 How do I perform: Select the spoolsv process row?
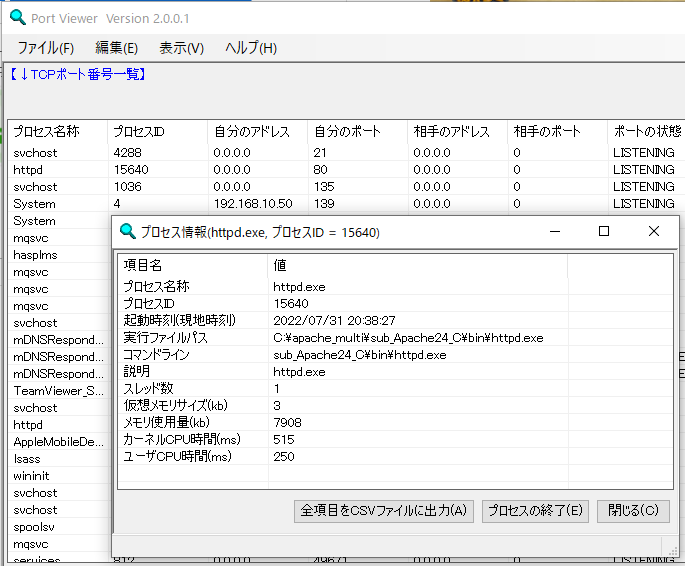[x=58, y=527]
